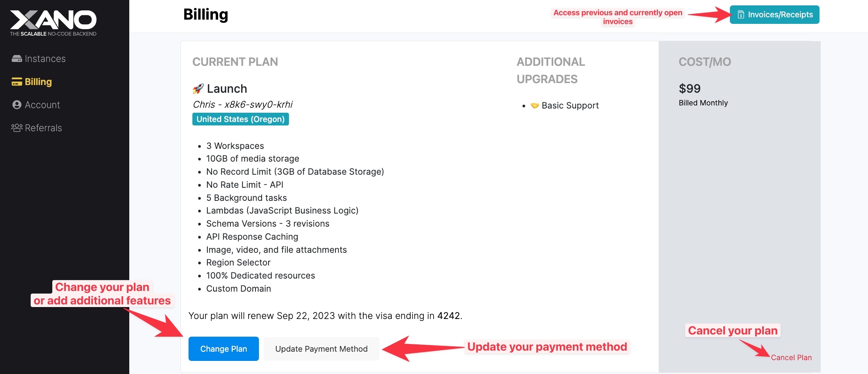Click the Billing credit card icon
Screen dimensions: 868x374
pos(17,82)
